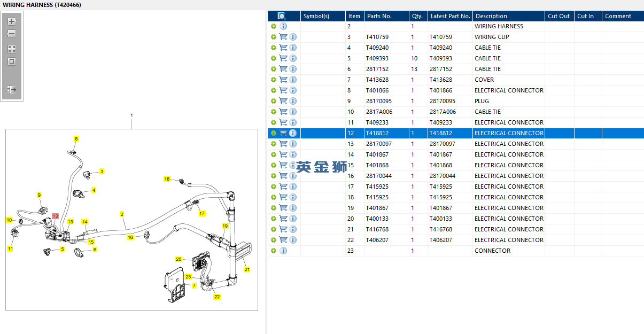The width and height of the screenshot is (644, 334).
Task: Select callout 18 in the diagram
Action: pyautogui.click(x=167, y=179)
